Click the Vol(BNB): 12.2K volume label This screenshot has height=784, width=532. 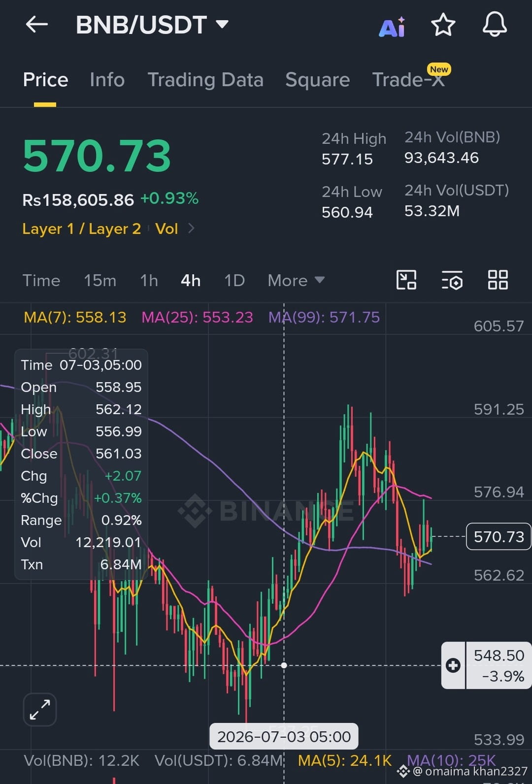pyautogui.click(x=82, y=760)
